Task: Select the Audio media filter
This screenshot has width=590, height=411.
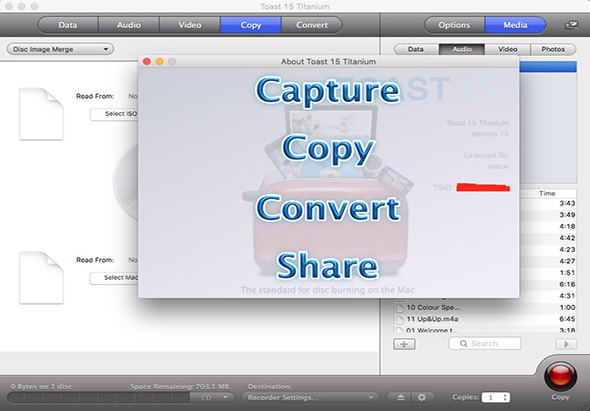Action: tap(462, 49)
